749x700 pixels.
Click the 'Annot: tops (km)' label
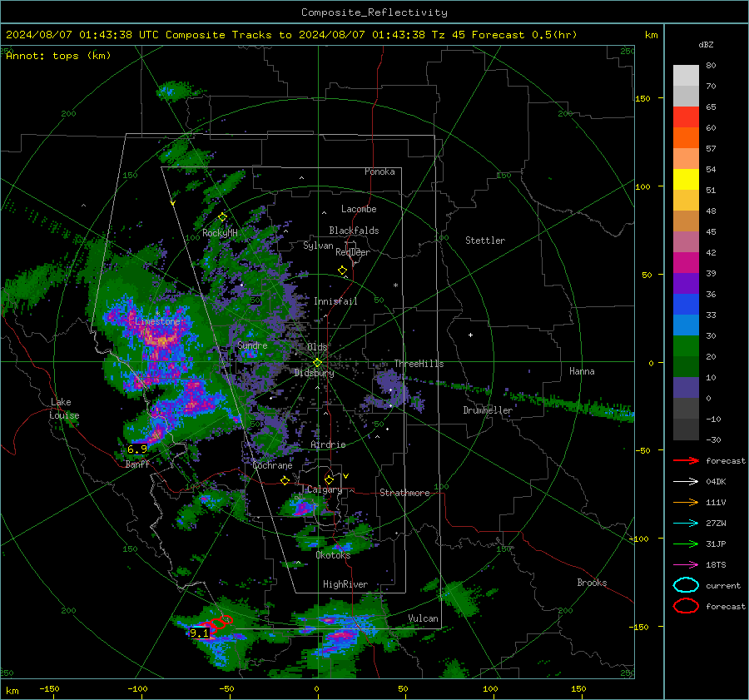tap(58, 56)
